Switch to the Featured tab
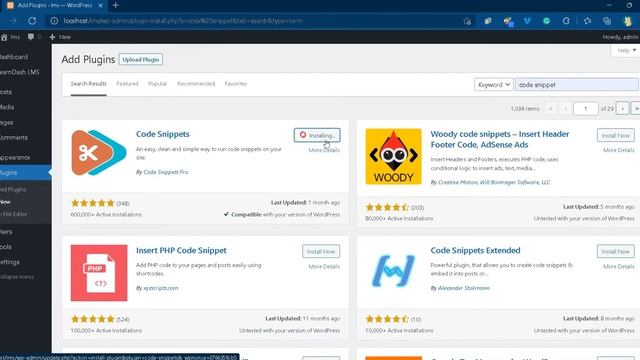The image size is (640, 360). coord(127,84)
